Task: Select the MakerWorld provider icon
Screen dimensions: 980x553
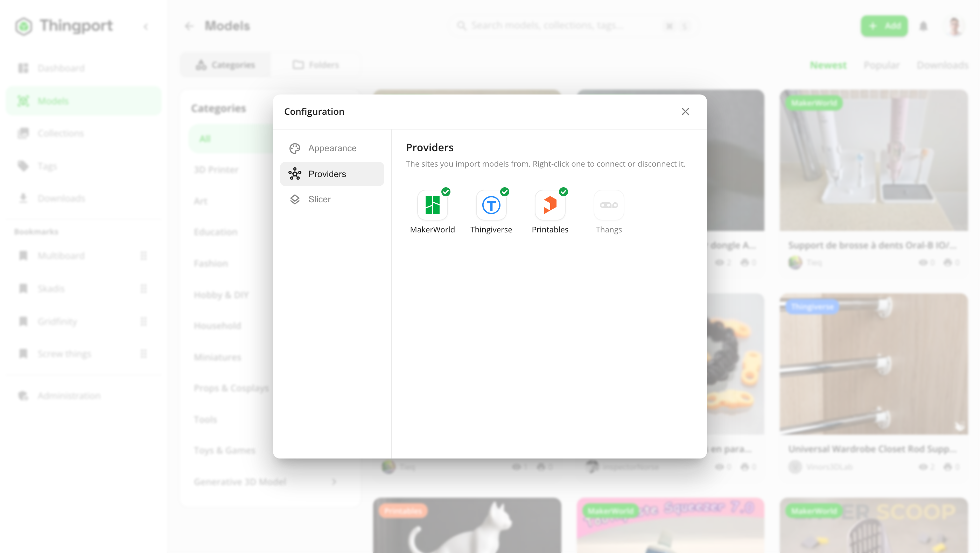Action: [432, 205]
